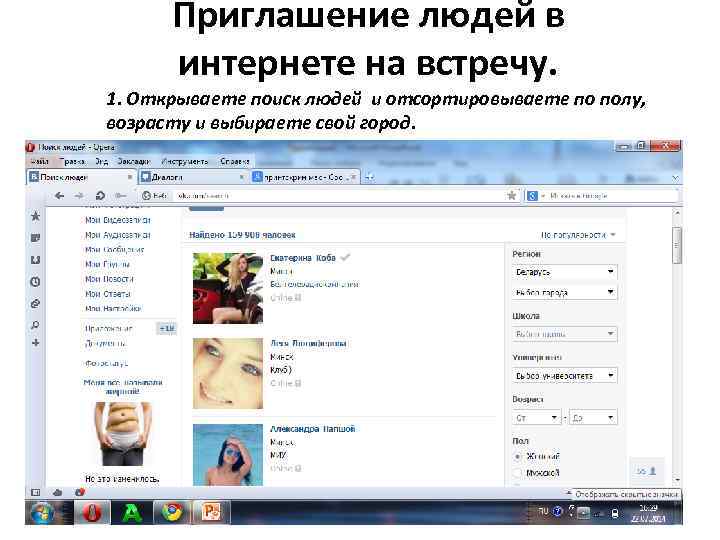720x540 pixels.
Task: Open Мои Сообщения link
Action: click(114, 250)
